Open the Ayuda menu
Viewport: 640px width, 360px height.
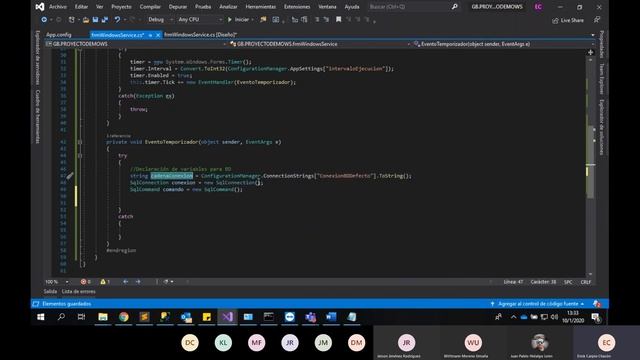[x=351, y=7]
